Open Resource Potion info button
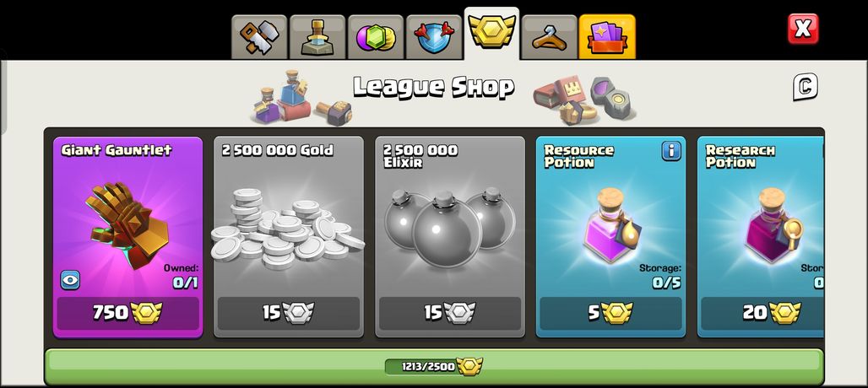This screenshot has height=388, width=868. (671, 151)
